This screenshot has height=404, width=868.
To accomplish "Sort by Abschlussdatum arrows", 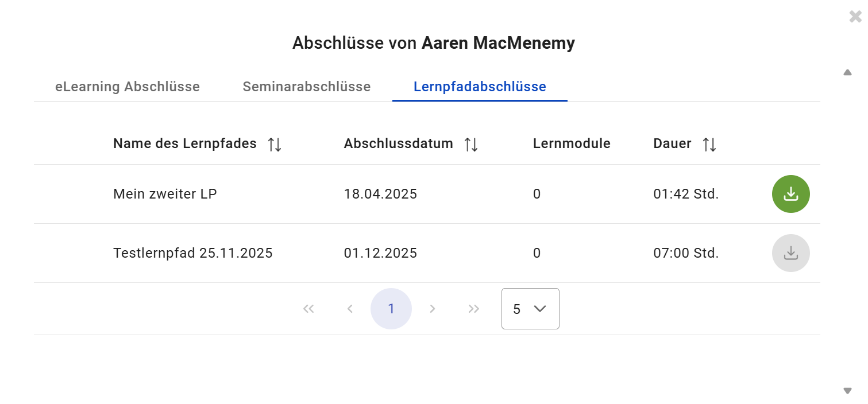I will tap(471, 145).
